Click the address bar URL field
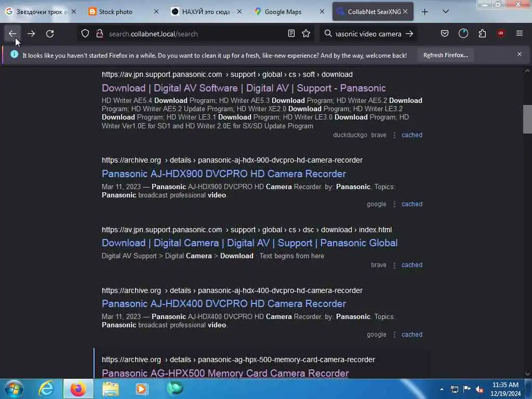 [x=195, y=34]
